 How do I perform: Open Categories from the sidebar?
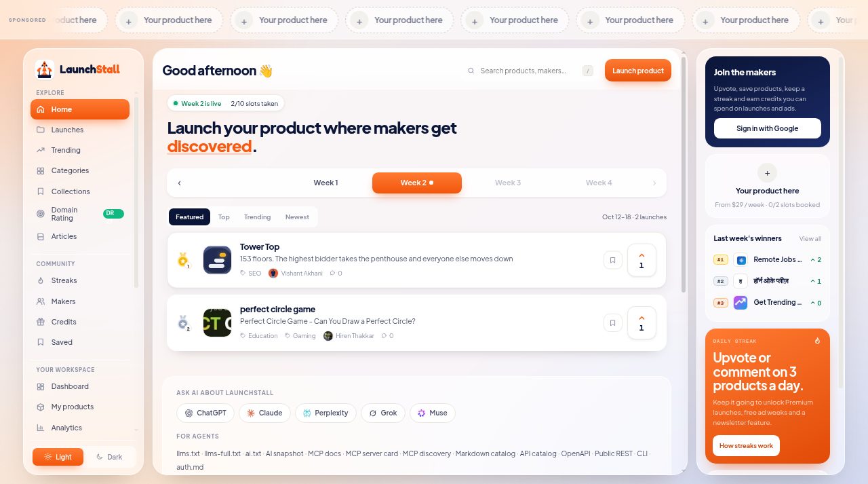80,170
